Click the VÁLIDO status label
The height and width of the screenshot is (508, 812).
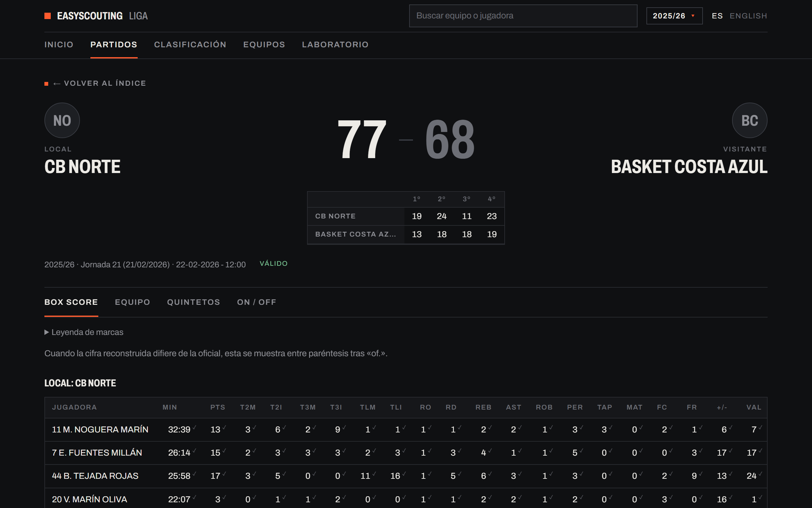(x=273, y=264)
